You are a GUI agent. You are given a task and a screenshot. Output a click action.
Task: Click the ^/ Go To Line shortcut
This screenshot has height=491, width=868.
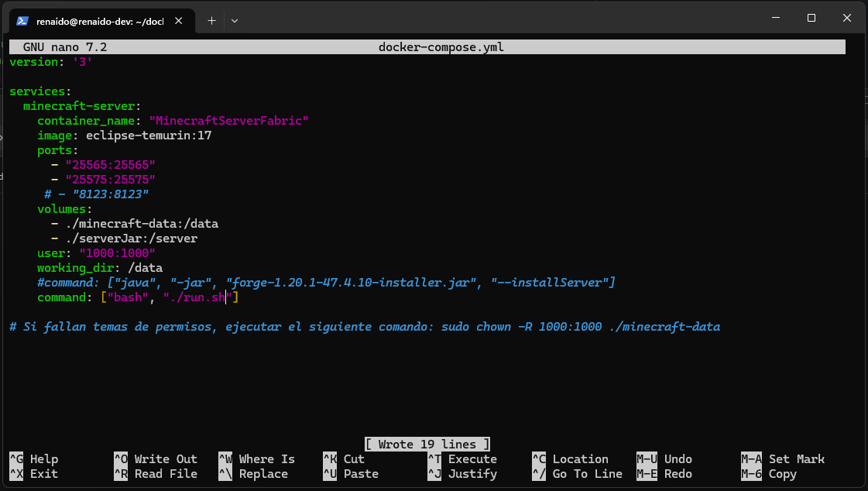pos(578,474)
